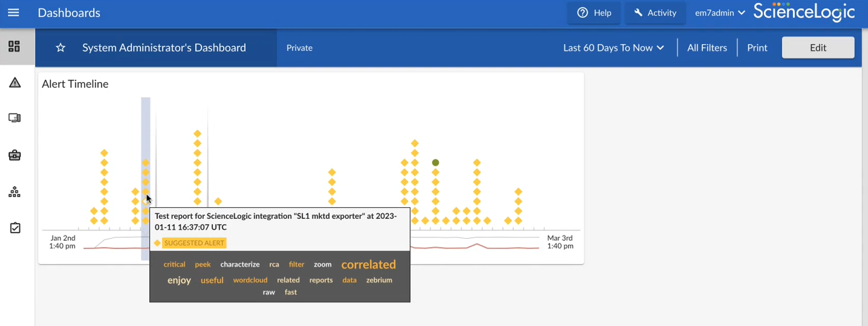Screen dimensions: 868x326
Task: Click the Edit dashboard button
Action: [x=818, y=48]
